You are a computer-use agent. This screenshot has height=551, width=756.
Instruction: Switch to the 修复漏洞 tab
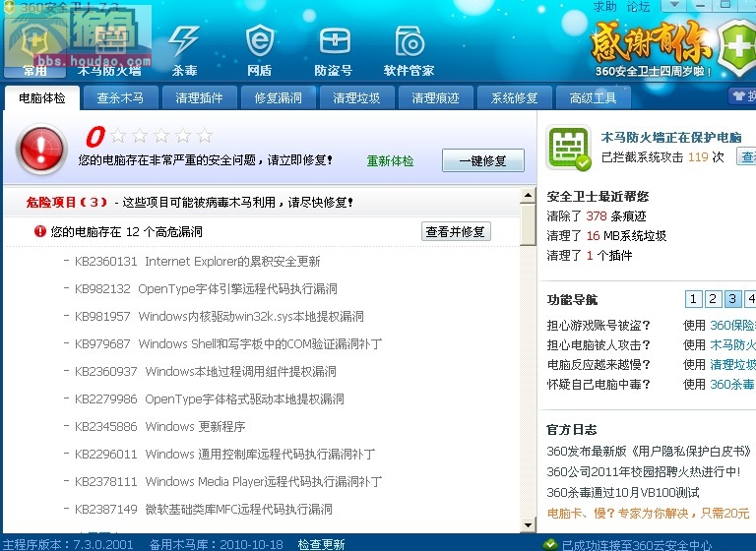(279, 97)
